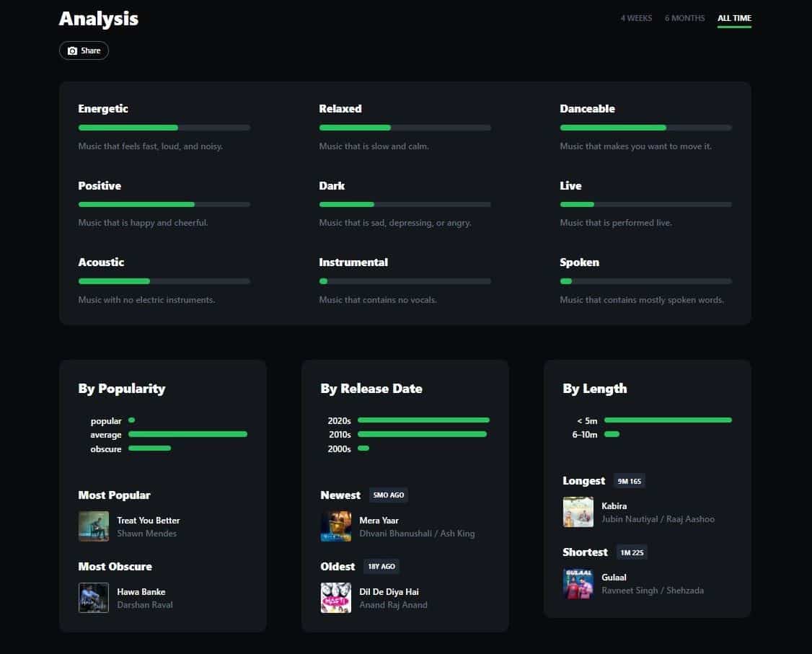Open artist Shawn Mendes link
Viewport: 812px width, 654px height.
click(x=146, y=534)
